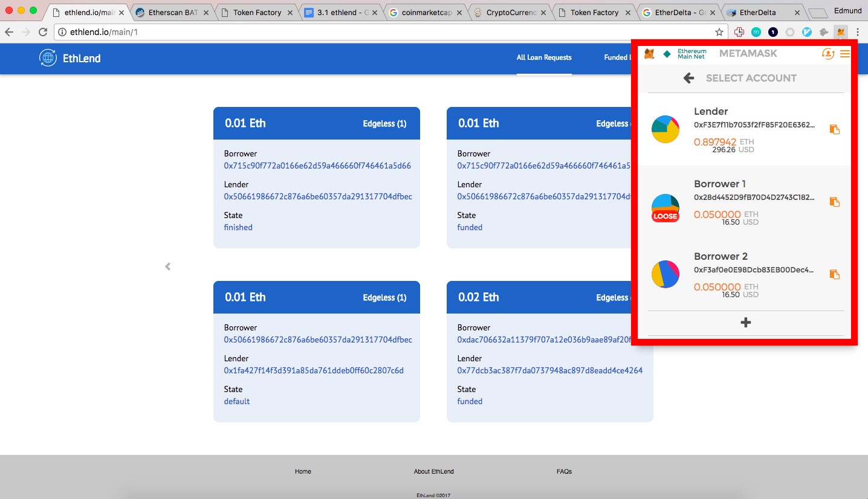The width and height of the screenshot is (868, 499).
Task: Reload the page with the refresh icon
Action: [x=43, y=32]
